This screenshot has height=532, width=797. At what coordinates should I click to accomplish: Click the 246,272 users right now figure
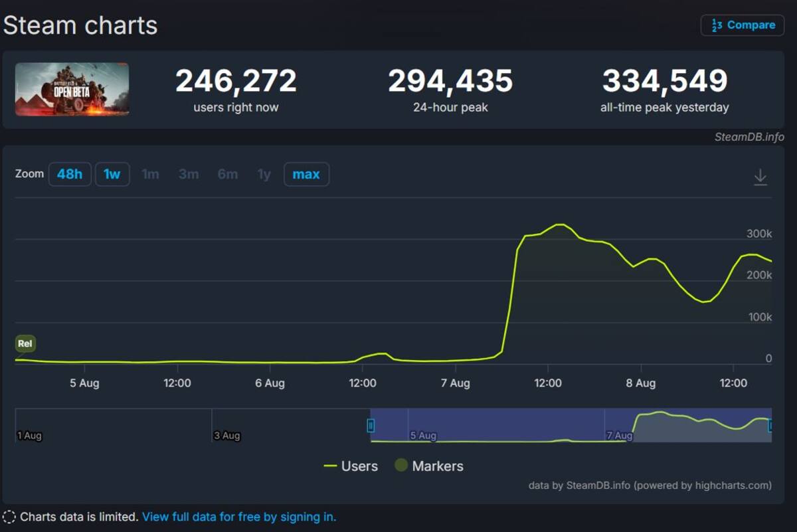click(236, 81)
